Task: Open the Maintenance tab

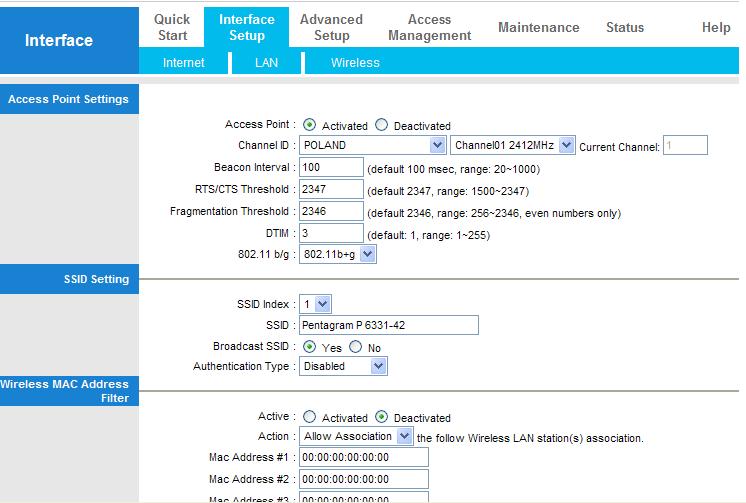Action: pyautogui.click(x=539, y=28)
